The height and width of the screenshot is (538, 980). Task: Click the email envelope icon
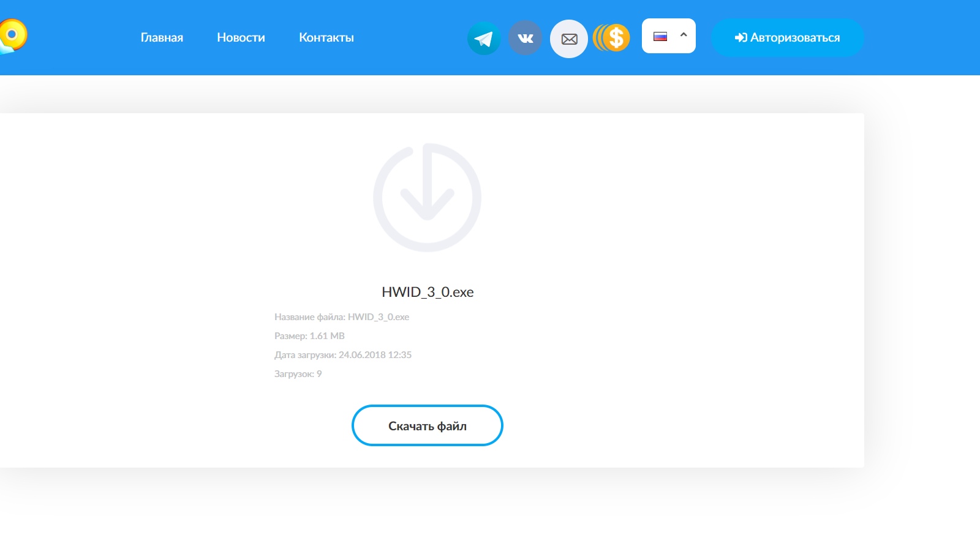coord(569,39)
